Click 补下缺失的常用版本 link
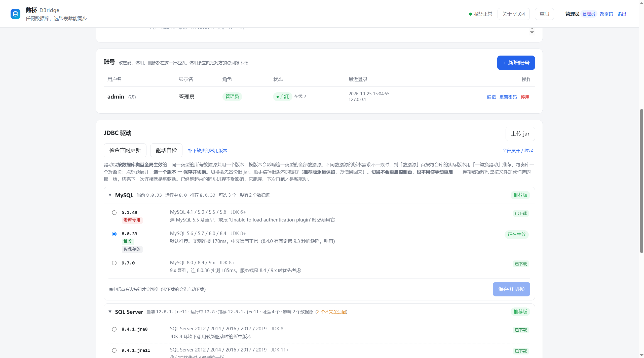The image size is (644, 358). pyautogui.click(x=207, y=151)
